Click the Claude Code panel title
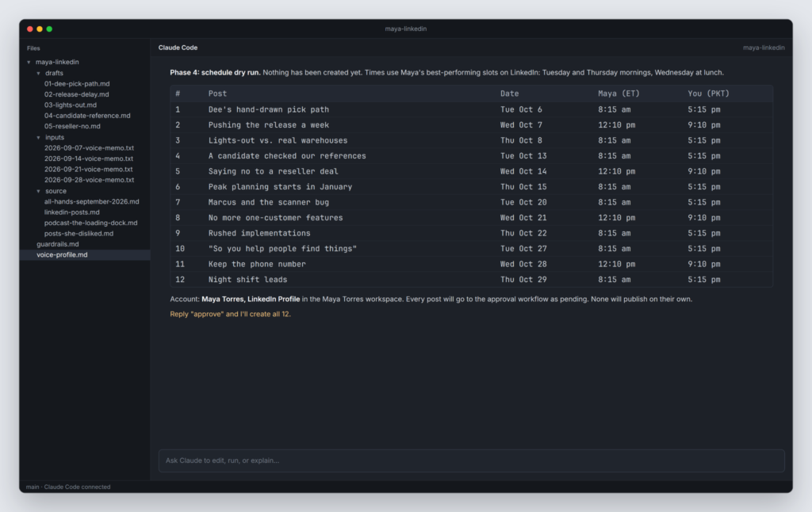 178,48
